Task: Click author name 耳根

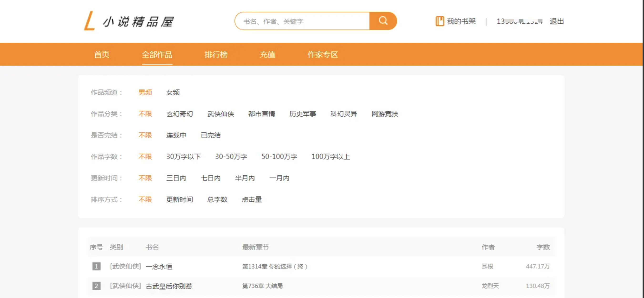Action: click(x=487, y=267)
